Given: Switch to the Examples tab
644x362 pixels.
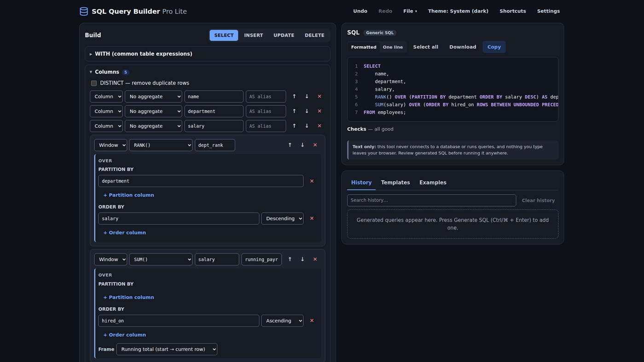Looking at the screenshot, I should tap(433, 183).
